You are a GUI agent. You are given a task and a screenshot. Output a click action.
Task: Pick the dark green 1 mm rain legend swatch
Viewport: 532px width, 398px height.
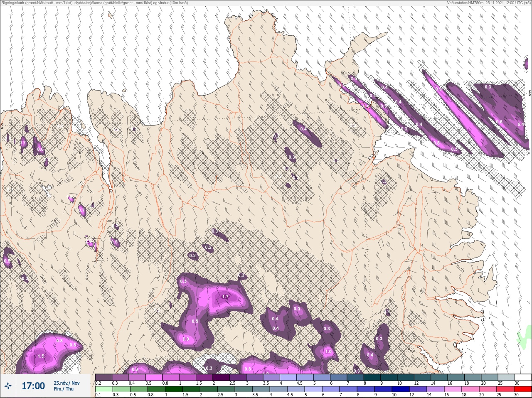(174, 389)
